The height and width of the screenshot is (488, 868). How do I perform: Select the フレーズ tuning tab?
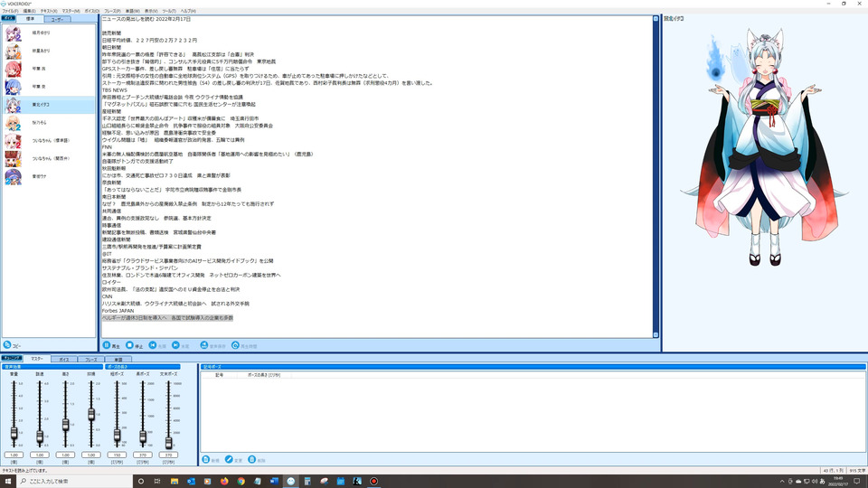click(x=90, y=359)
